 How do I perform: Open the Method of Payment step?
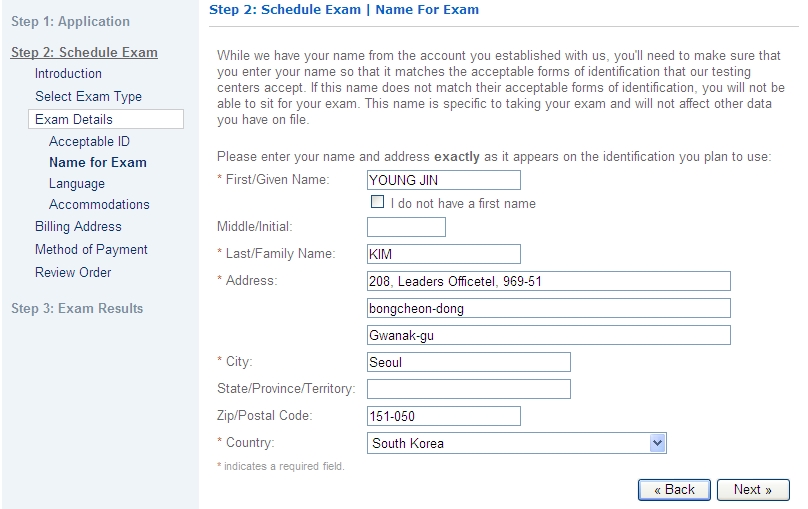point(91,249)
